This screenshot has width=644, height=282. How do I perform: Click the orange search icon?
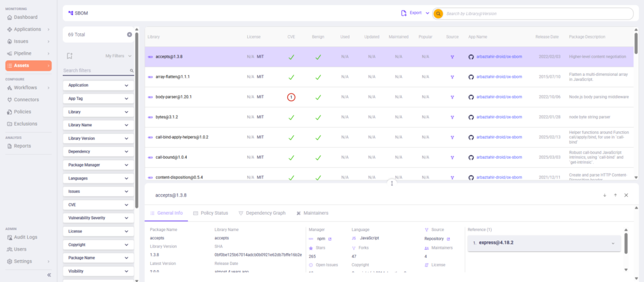click(438, 14)
